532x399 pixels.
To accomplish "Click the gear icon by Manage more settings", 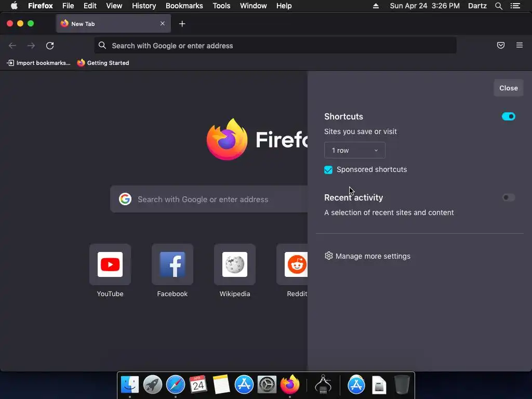I will click(x=328, y=256).
